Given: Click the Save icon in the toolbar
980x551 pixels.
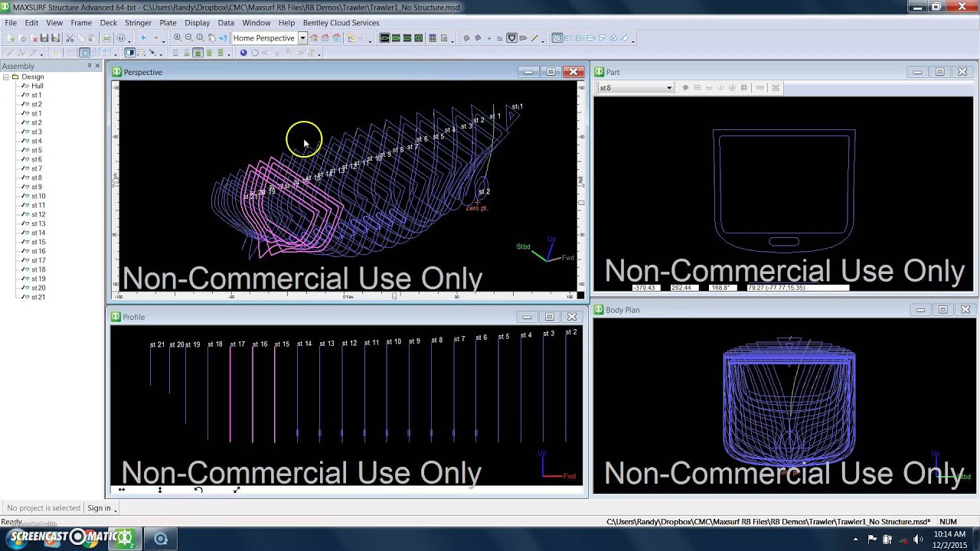Looking at the screenshot, I should [44, 37].
